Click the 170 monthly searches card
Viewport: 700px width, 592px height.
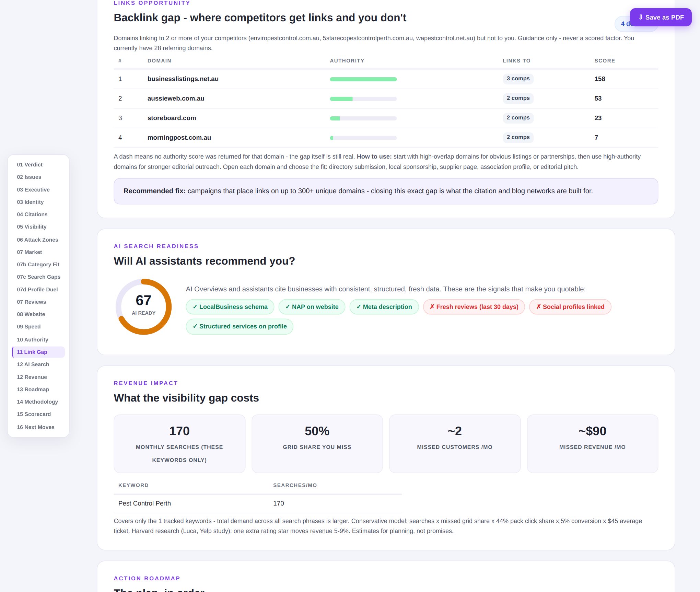click(179, 444)
